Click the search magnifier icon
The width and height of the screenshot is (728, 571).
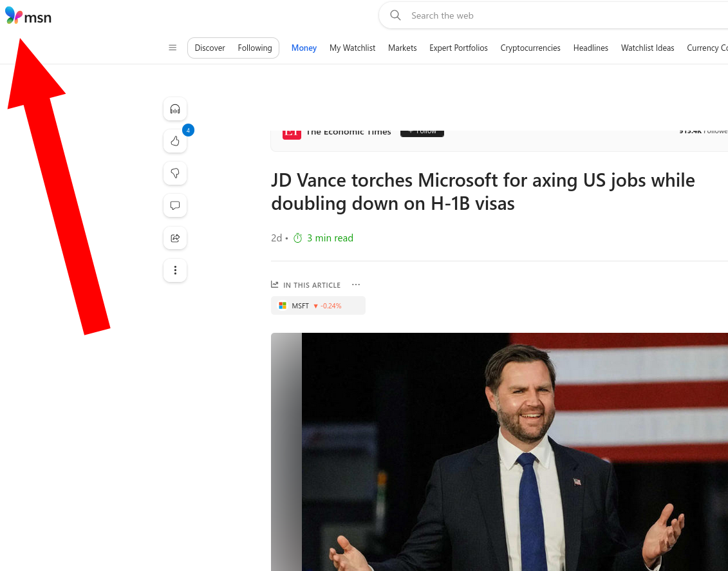click(x=395, y=15)
